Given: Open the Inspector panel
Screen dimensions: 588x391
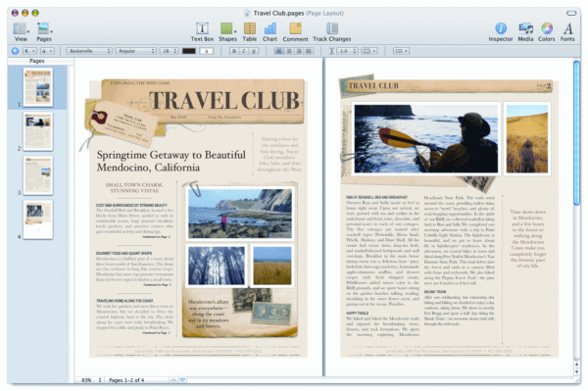Looking at the screenshot, I should [500, 31].
